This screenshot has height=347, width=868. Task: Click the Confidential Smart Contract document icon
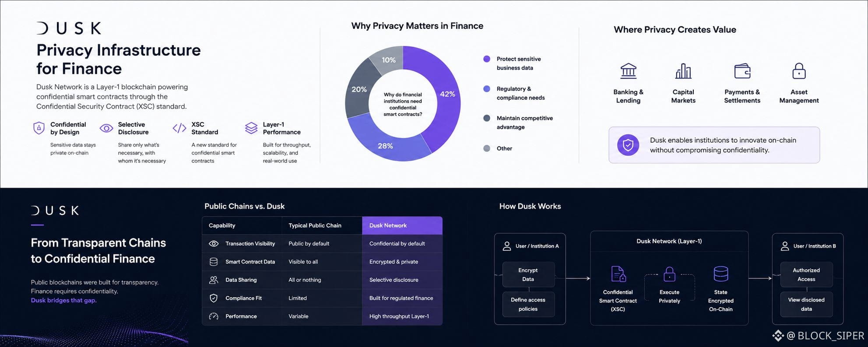point(618,274)
